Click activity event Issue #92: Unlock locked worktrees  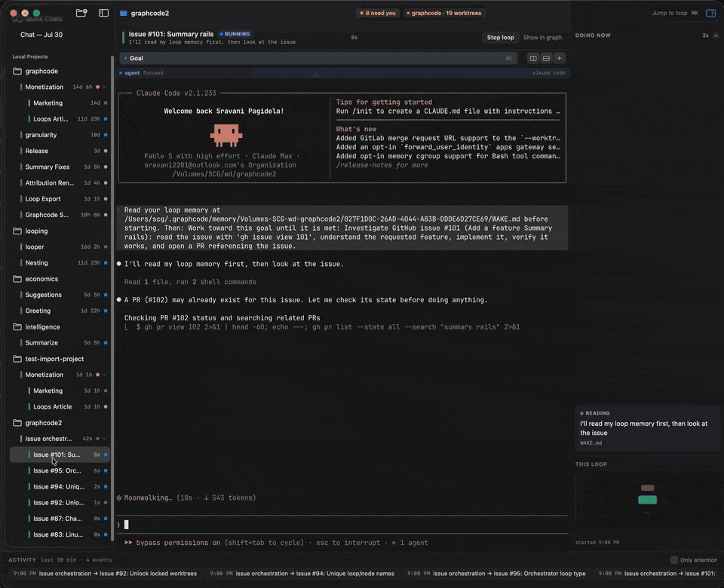click(x=105, y=573)
